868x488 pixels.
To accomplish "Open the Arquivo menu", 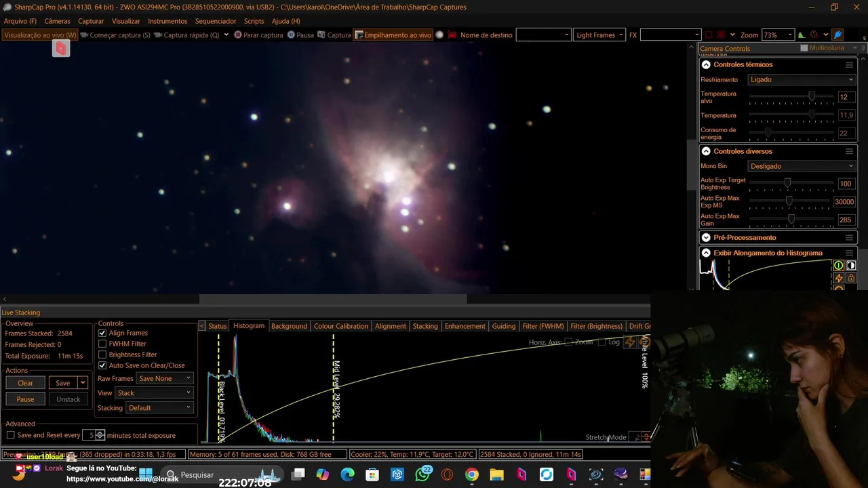I will [x=20, y=21].
